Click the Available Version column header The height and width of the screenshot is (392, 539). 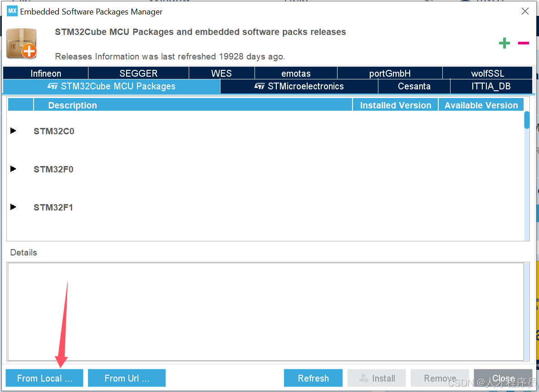click(x=481, y=105)
